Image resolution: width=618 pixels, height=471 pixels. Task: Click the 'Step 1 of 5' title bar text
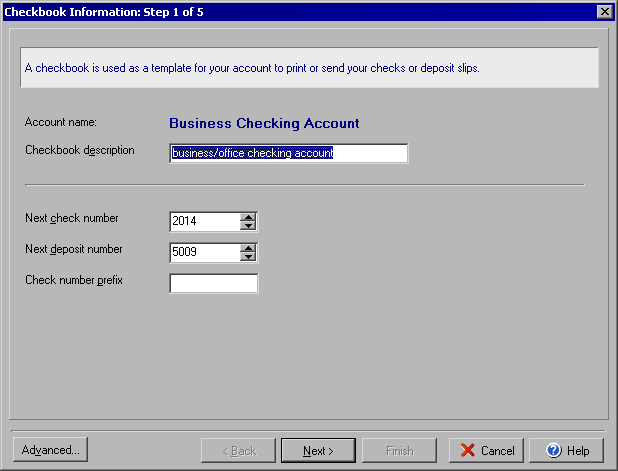pos(173,12)
